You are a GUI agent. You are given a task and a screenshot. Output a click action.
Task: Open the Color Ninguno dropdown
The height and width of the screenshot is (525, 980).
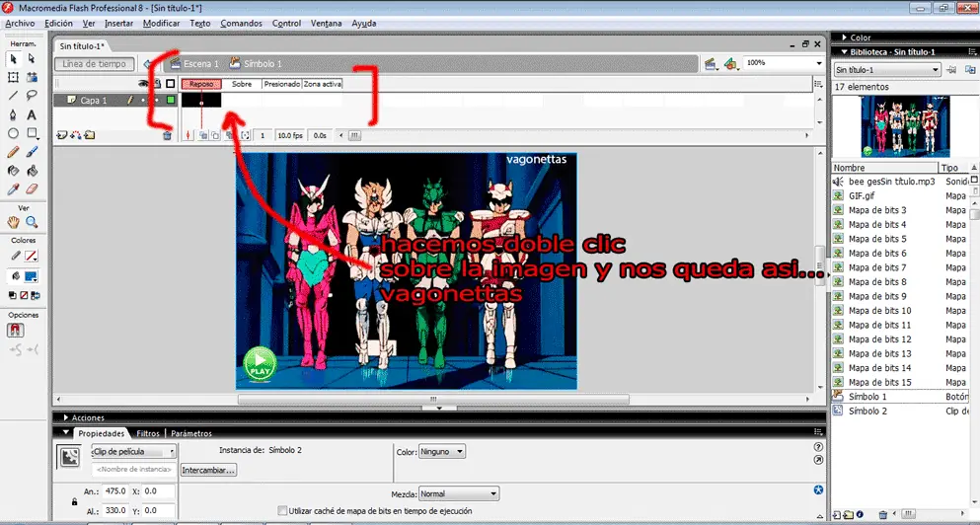442,451
